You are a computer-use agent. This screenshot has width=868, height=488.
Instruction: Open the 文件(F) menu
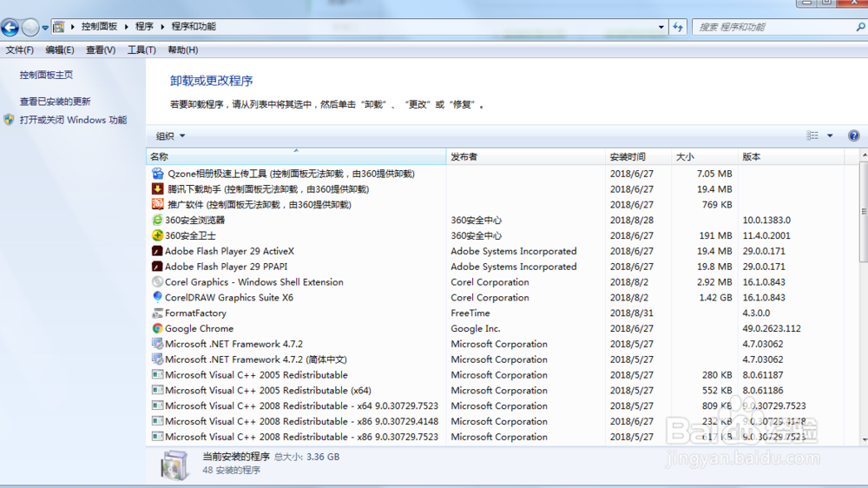pyautogui.click(x=19, y=49)
